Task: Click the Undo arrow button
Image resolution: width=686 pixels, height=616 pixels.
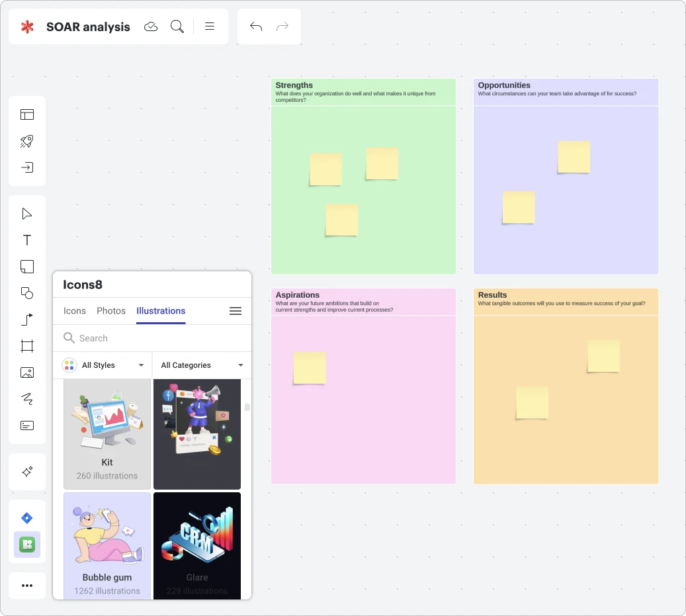Action: pyautogui.click(x=256, y=26)
